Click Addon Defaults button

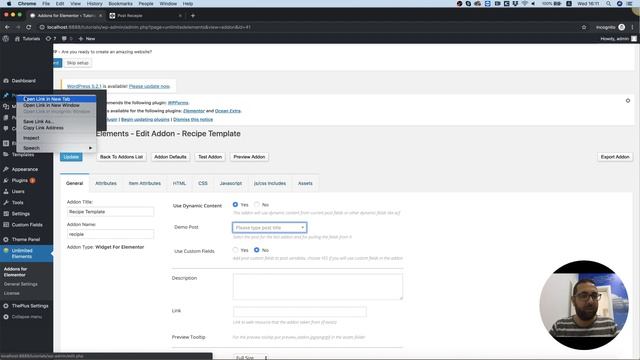coord(170,157)
